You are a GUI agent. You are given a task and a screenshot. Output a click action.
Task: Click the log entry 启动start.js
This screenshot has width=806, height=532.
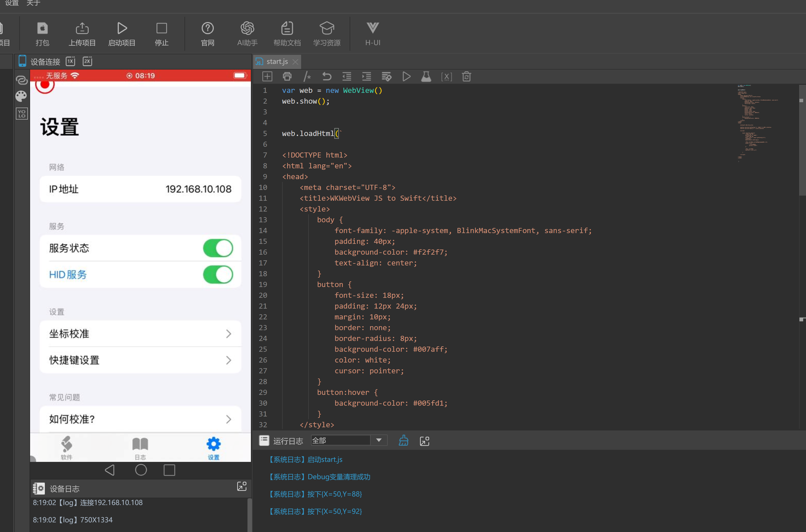(x=305, y=459)
